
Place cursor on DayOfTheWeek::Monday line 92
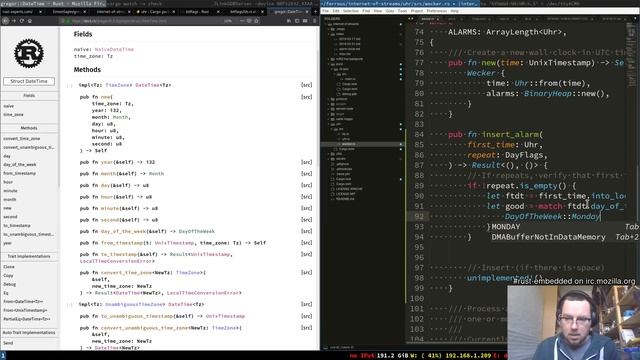(552, 217)
